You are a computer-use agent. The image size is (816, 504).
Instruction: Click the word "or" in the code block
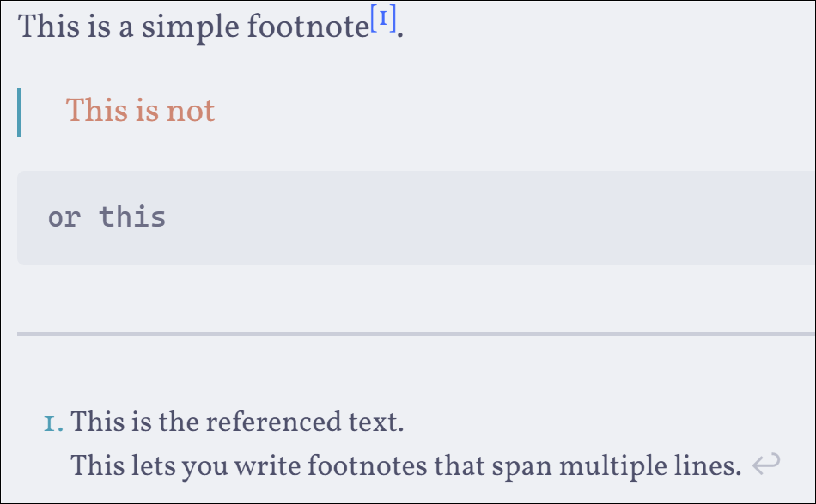coord(64,217)
